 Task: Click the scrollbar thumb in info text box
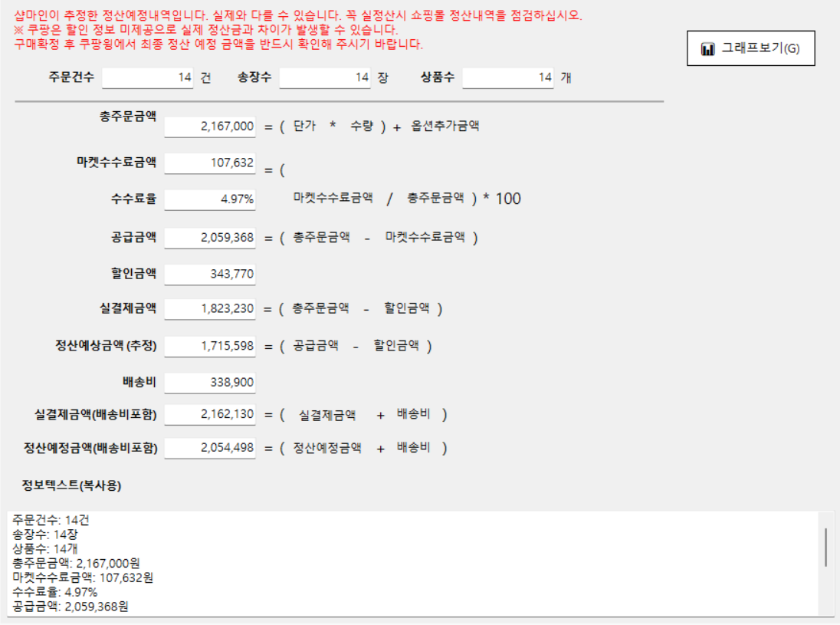(x=825, y=547)
